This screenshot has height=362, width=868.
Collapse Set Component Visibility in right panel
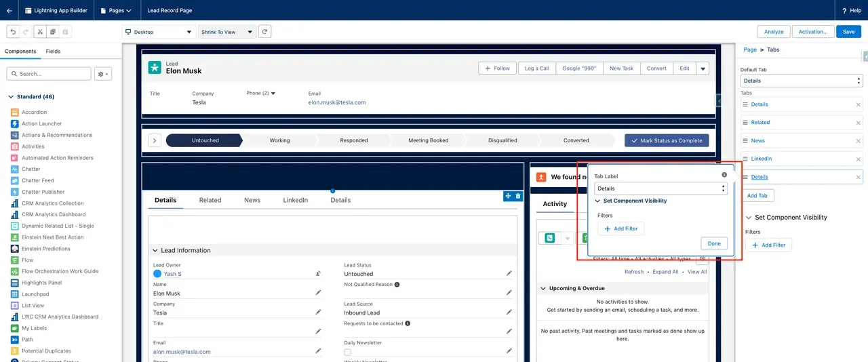749,218
